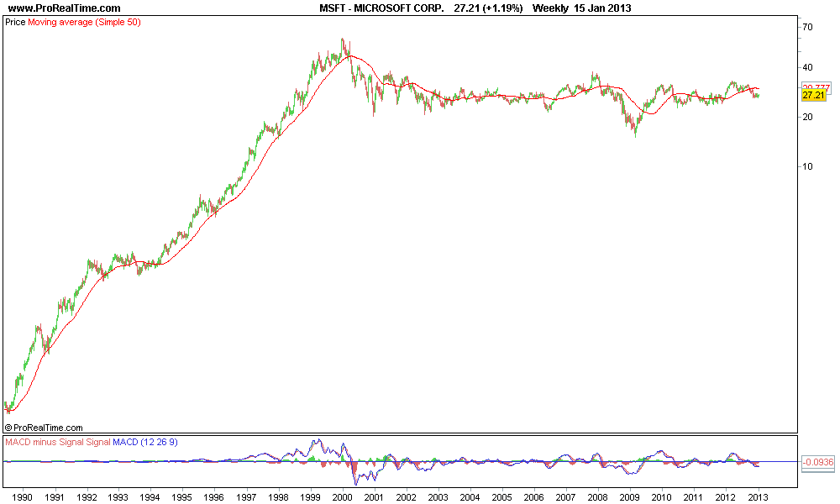Click the 1993 year label

click(118, 497)
